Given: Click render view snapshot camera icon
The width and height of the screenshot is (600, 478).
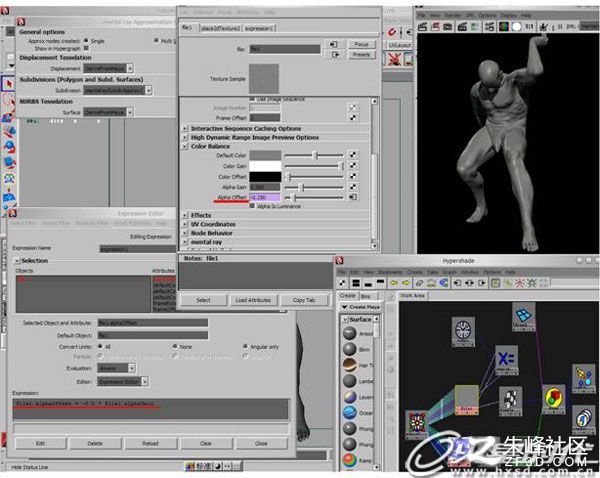Looking at the screenshot, I should [447, 27].
